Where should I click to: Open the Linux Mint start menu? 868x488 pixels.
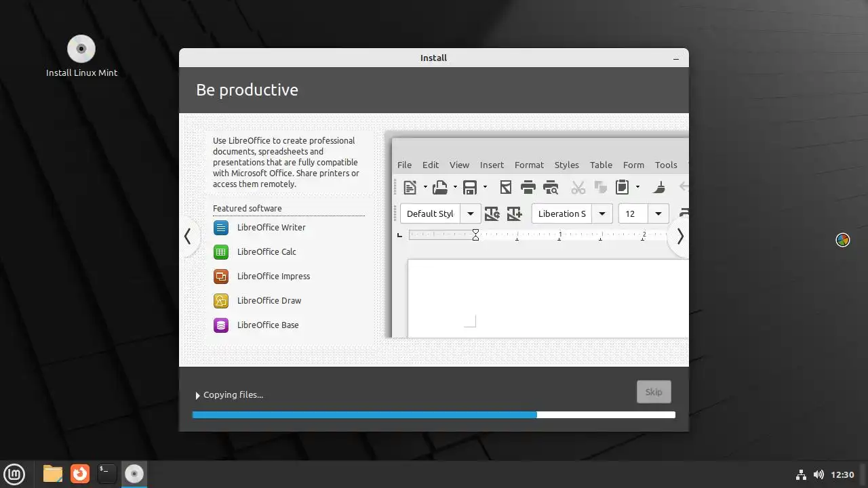14,474
